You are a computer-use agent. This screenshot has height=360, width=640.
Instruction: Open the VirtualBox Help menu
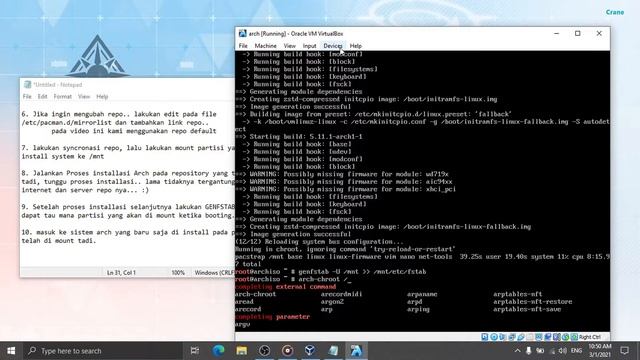(356, 46)
